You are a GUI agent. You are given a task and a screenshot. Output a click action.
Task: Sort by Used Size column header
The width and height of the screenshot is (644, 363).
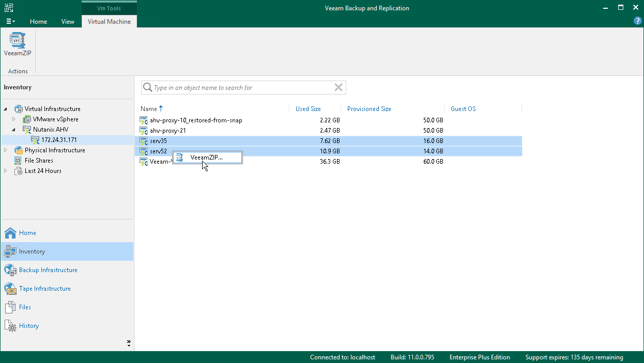pyautogui.click(x=308, y=109)
